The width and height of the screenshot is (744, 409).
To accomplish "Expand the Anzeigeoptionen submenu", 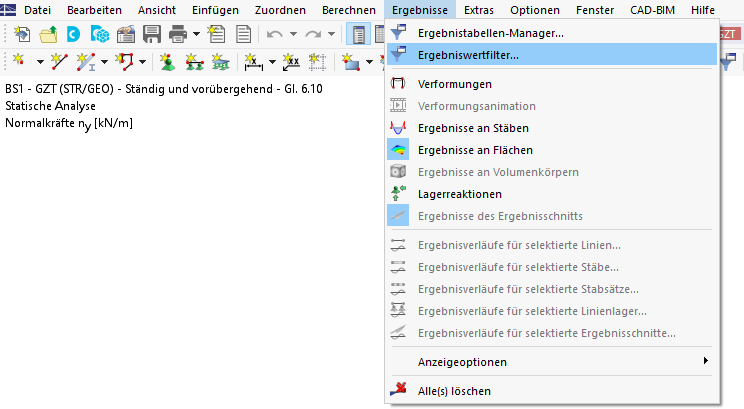I will point(552,362).
